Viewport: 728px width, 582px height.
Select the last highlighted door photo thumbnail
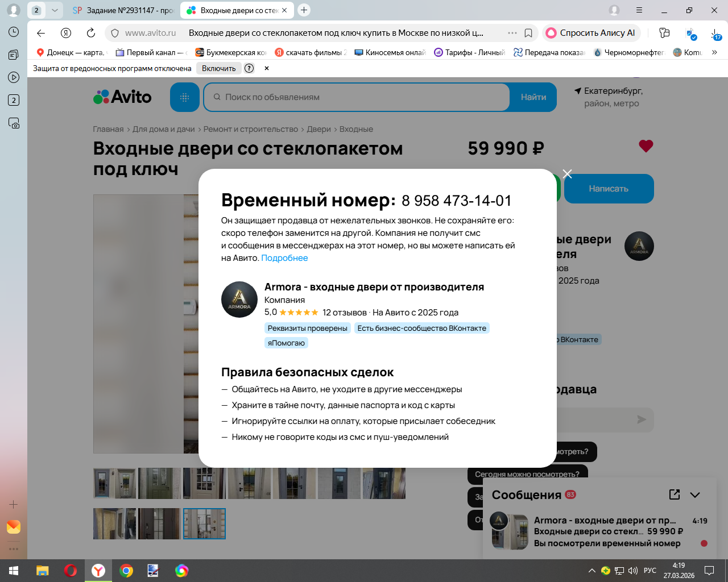pyautogui.click(x=204, y=523)
